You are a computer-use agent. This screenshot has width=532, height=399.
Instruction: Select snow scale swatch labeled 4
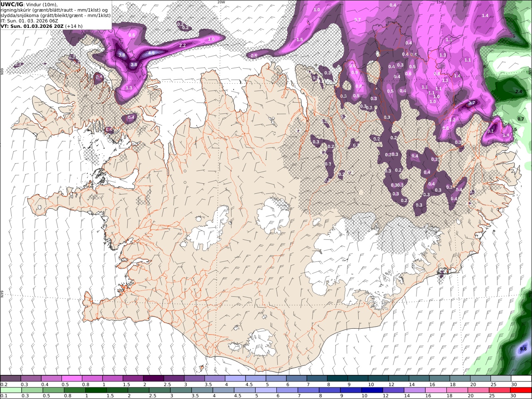click(x=235, y=379)
